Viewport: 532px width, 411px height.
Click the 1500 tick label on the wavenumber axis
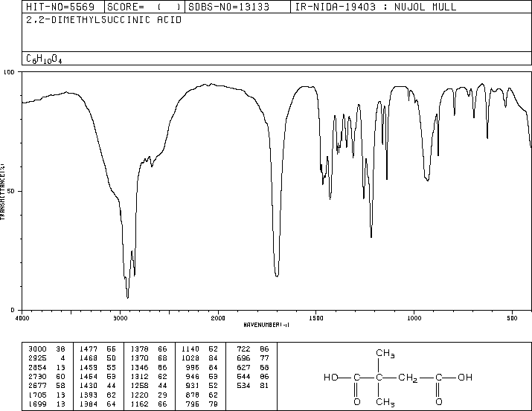[x=316, y=318]
